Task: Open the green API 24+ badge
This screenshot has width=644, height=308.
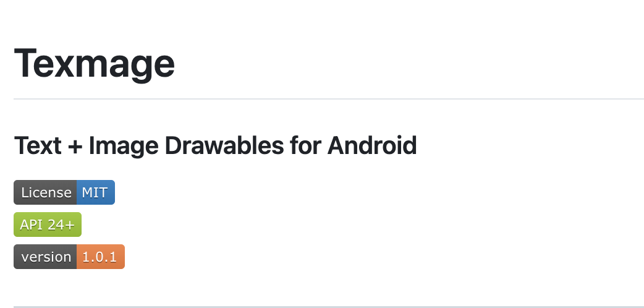Action: point(48,225)
